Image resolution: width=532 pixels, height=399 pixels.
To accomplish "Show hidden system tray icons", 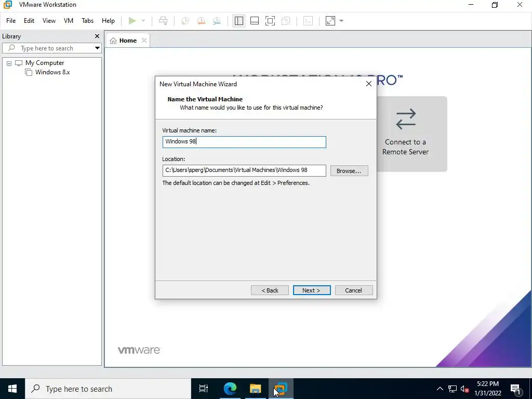I will point(440,389).
